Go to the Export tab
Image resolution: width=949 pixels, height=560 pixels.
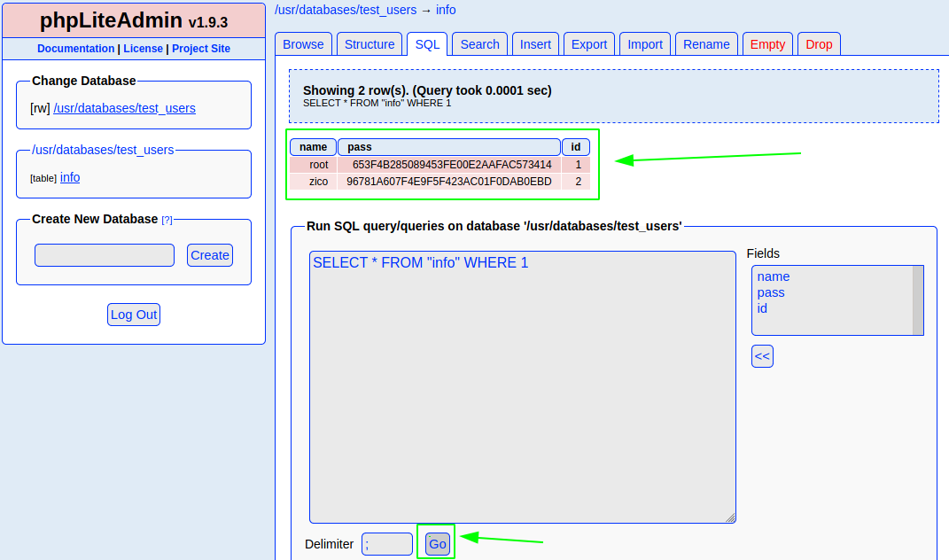[589, 44]
